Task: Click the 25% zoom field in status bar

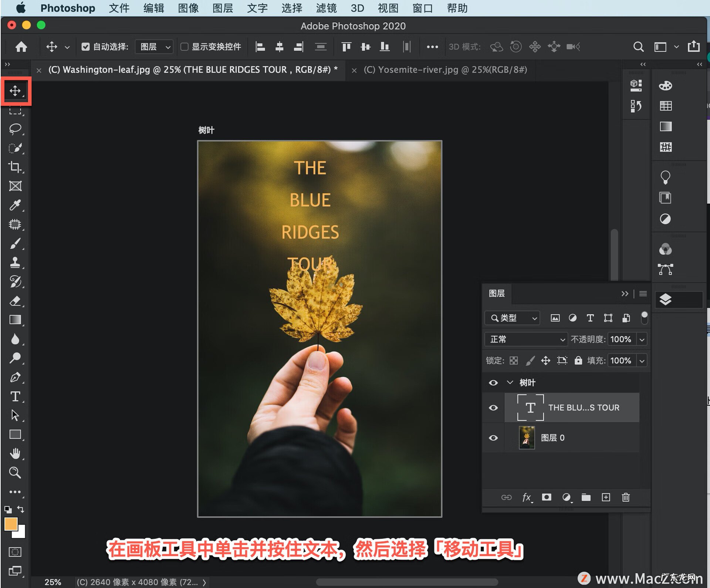Action: pyautogui.click(x=53, y=582)
